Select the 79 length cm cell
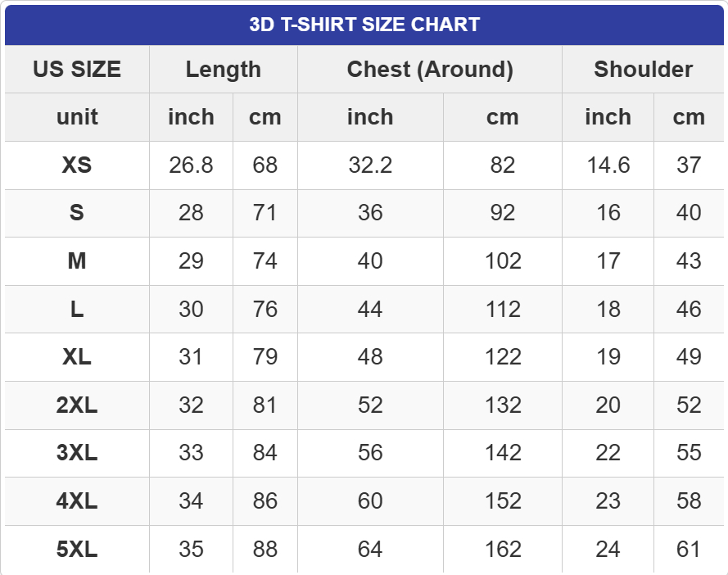Screen dimensions: 728x575 pyautogui.click(x=265, y=357)
